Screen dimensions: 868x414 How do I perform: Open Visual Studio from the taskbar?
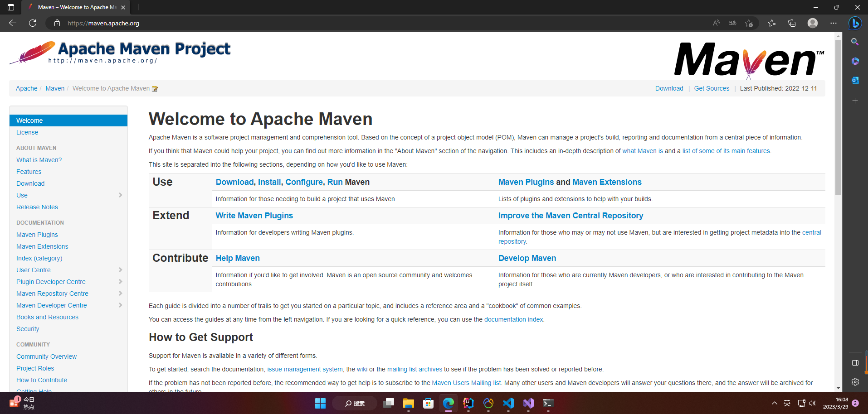[x=528, y=403]
